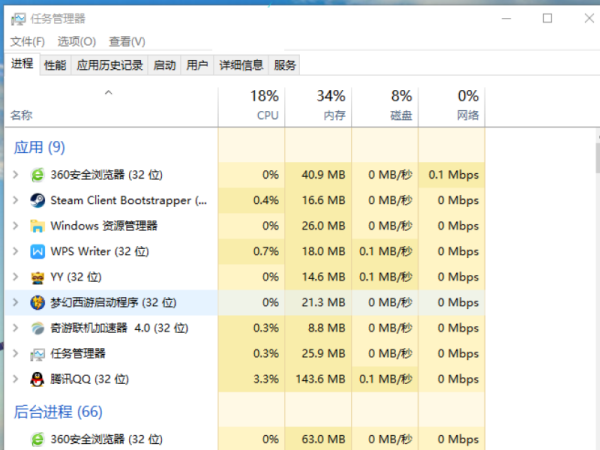Click the sort direction arrow above 名称

(x=109, y=93)
